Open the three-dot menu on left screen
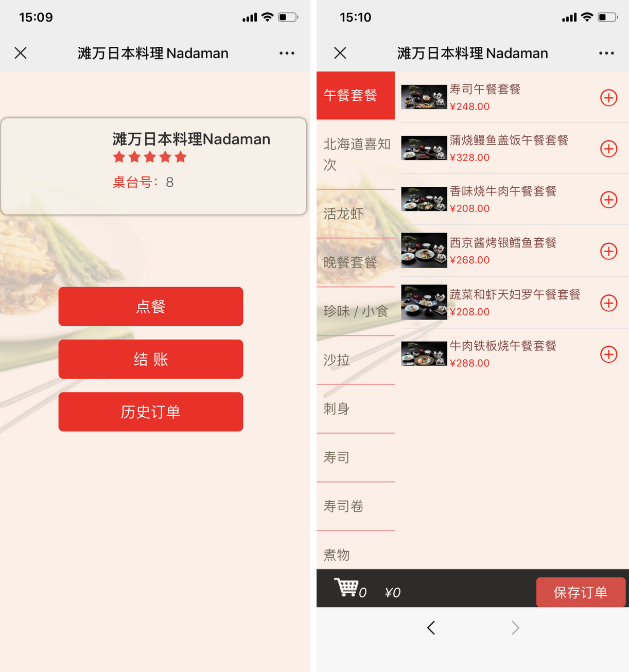629x672 pixels. (287, 53)
